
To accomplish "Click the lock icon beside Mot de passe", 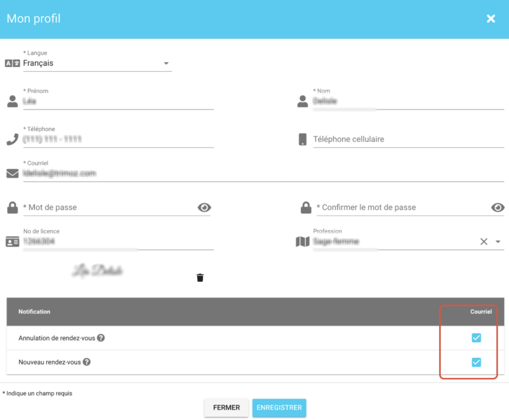I will point(12,208).
